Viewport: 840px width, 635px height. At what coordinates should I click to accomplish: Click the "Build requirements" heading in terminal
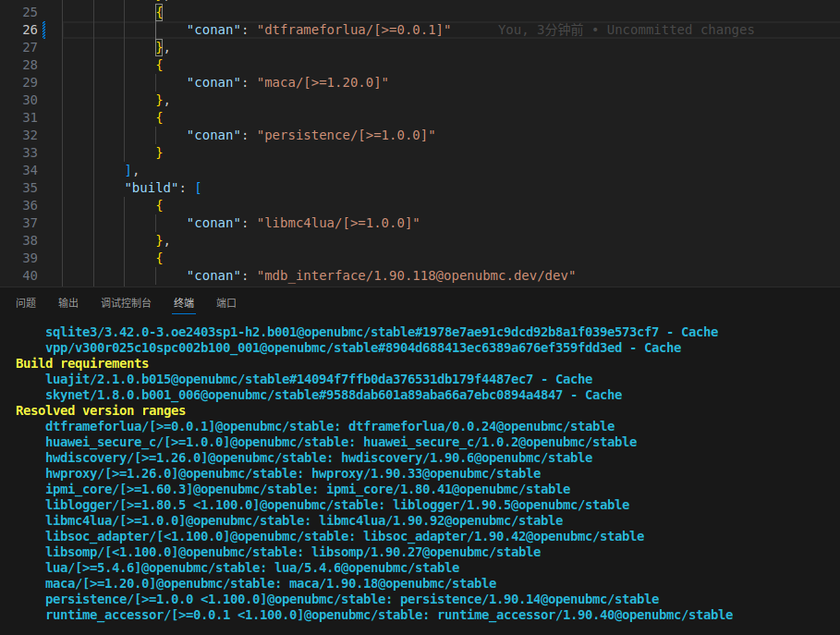coord(82,363)
